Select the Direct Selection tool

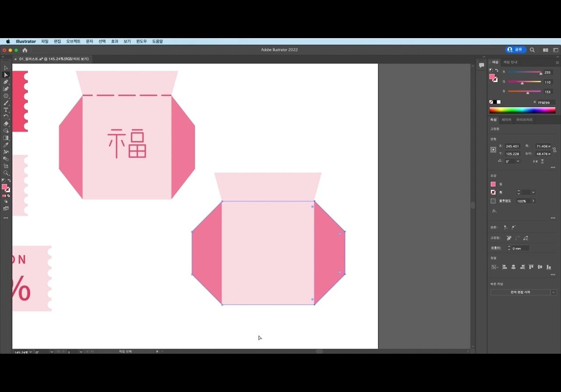[x=6, y=75]
